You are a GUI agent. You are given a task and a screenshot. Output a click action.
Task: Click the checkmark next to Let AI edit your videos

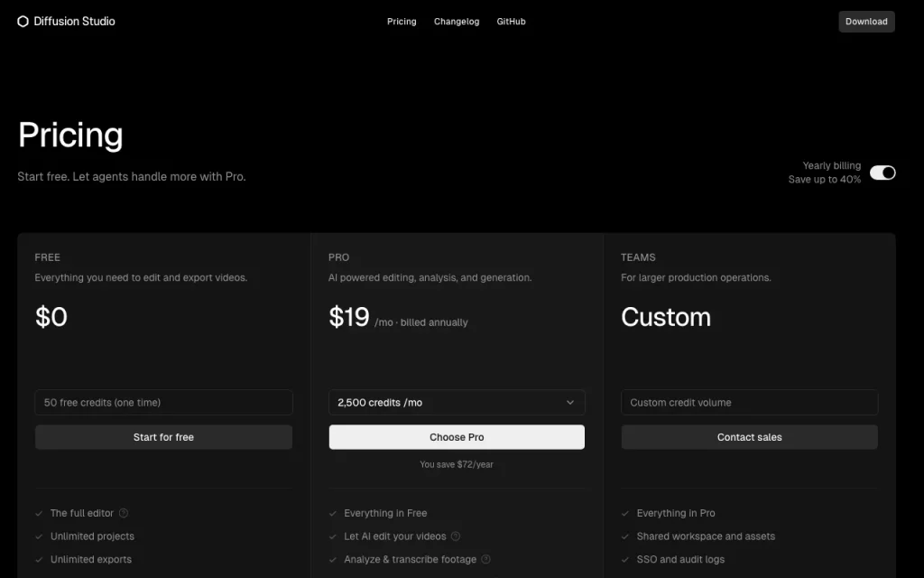click(332, 536)
